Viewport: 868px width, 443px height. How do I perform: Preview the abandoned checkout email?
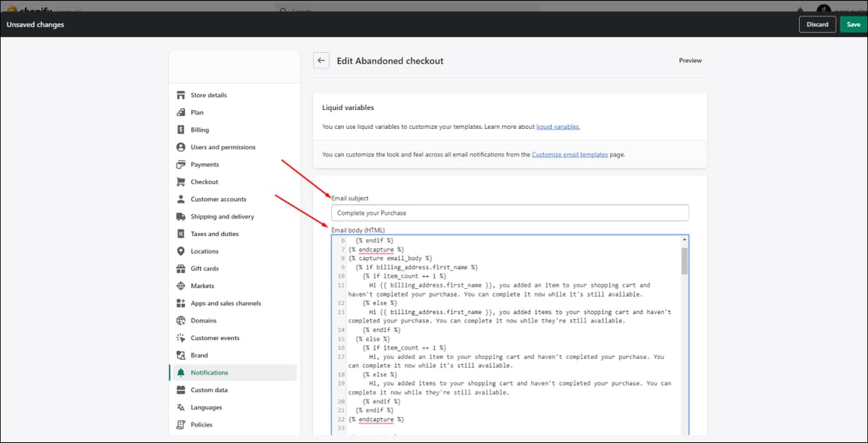tap(690, 61)
